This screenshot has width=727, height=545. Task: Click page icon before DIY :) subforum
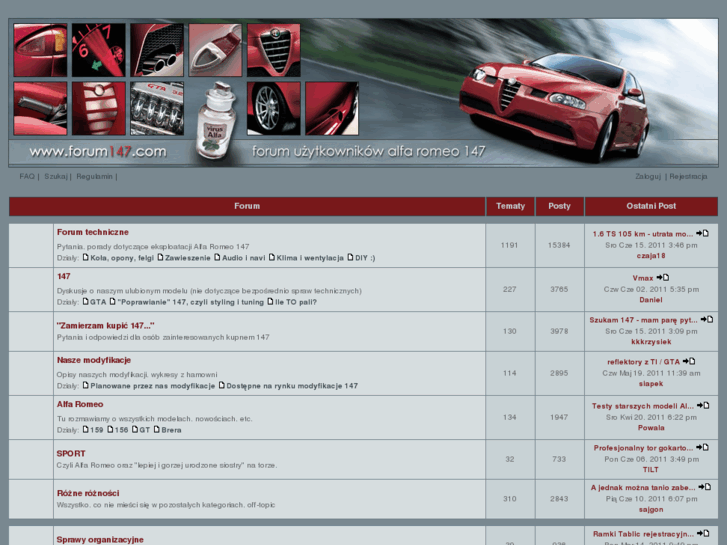[350, 257]
